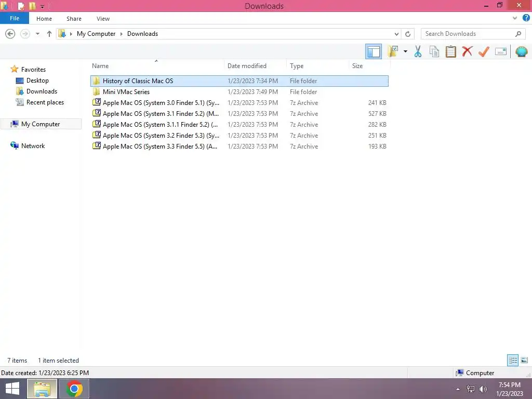Click the Rename icon in toolbar
Image resolution: width=532 pixels, height=399 pixels.
tap(500, 51)
